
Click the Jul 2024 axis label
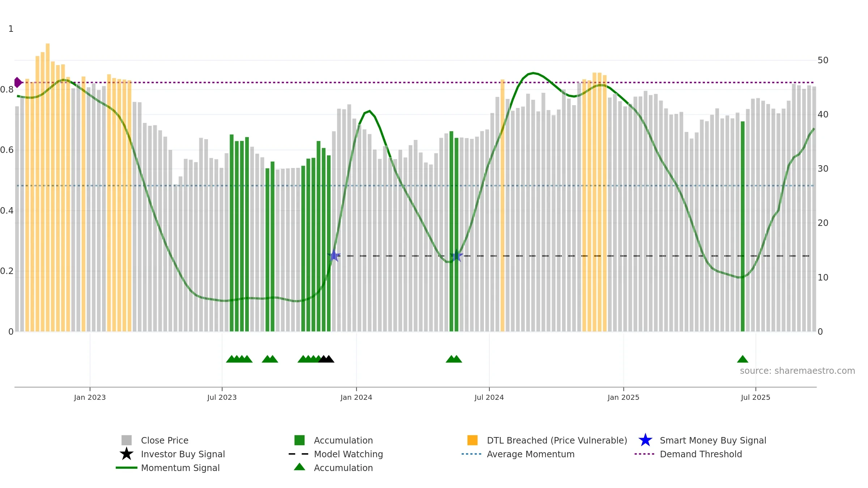[489, 398]
